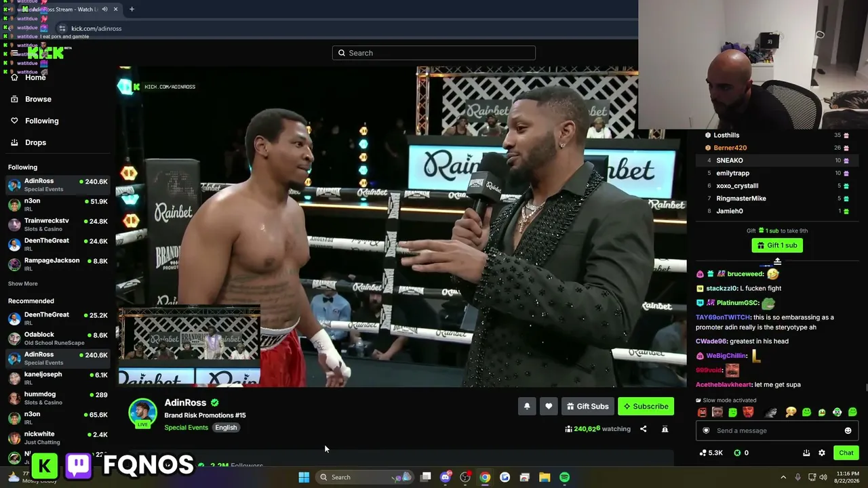Open Trainwreckstv channel in Following list

[x=58, y=224]
